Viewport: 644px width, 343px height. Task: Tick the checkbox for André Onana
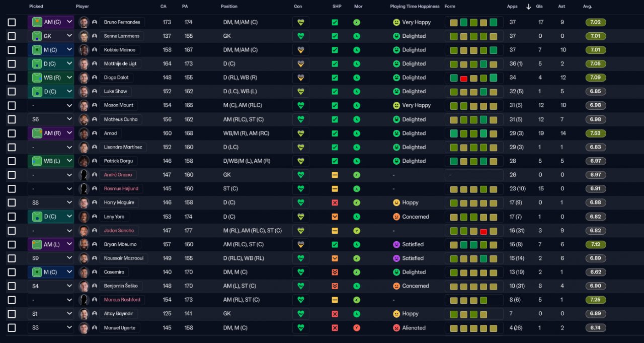click(x=12, y=175)
